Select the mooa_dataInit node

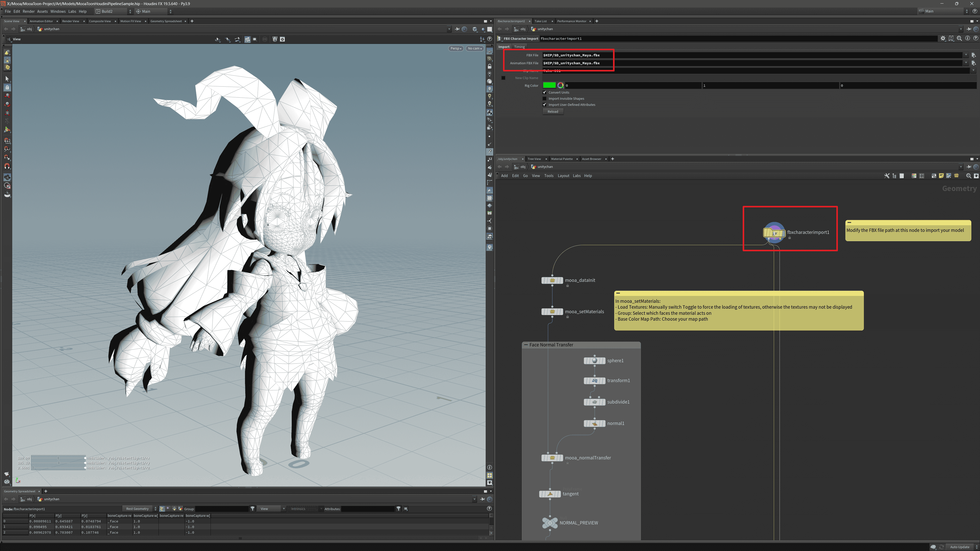552,281
